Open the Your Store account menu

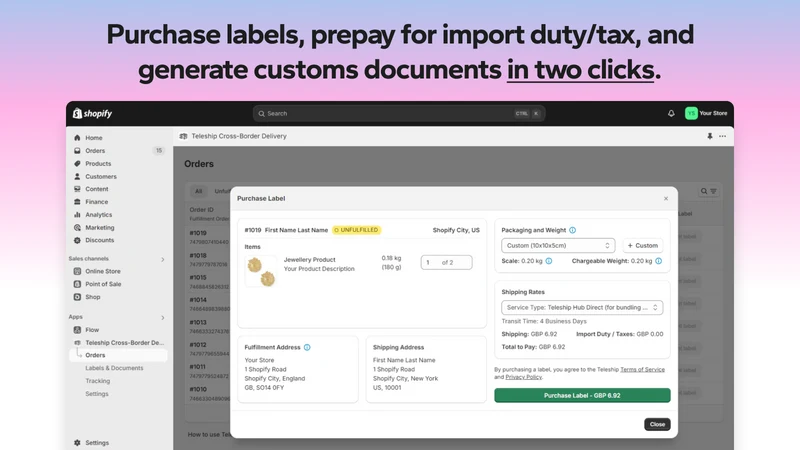point(706,113)
